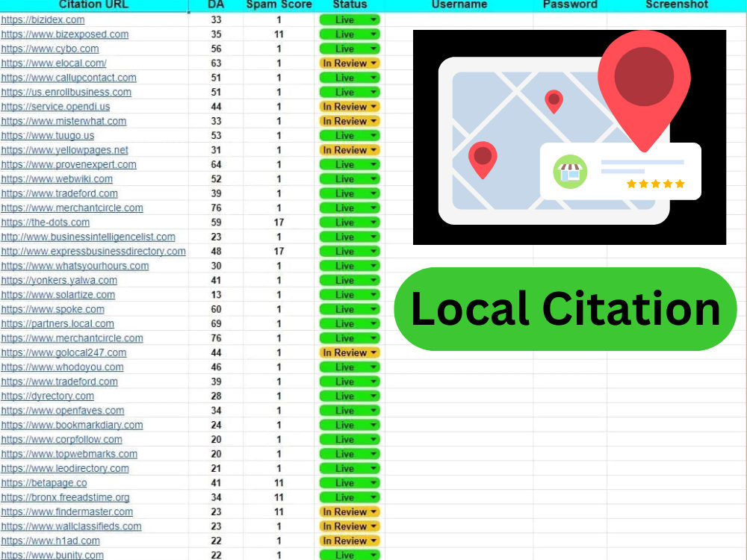This screenshot has height=560, width=747.
Task: Open the service.opendi.us link
Action: [x=55, y=107]
